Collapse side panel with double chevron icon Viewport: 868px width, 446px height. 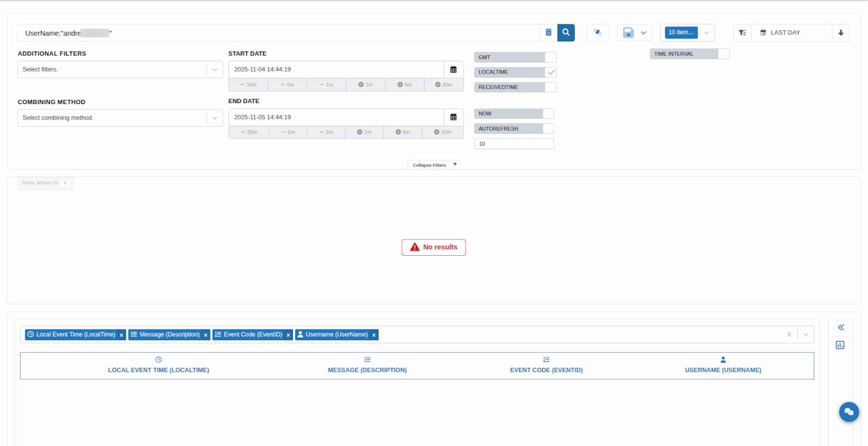pyautogui.click(x=841, y=327)
